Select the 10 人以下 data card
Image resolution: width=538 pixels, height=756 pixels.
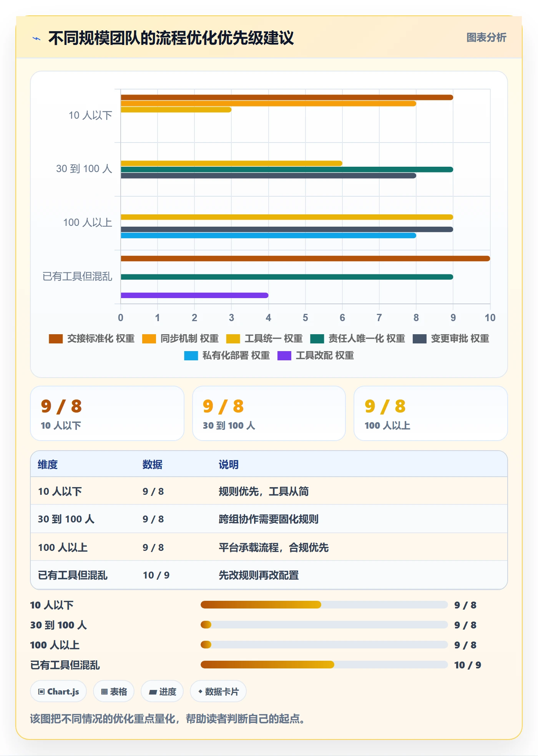coord(107,413)
